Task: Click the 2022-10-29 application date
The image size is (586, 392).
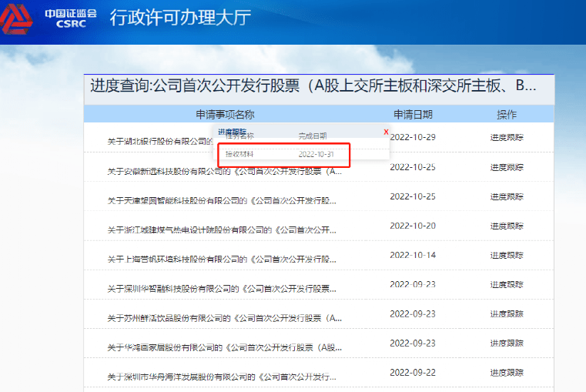Action: 413,137
